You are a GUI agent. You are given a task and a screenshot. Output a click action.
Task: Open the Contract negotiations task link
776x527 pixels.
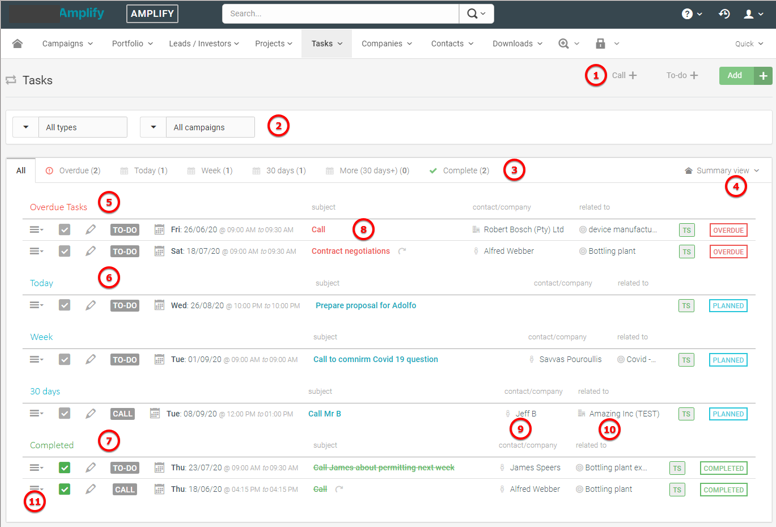click(x=350, y=251)
